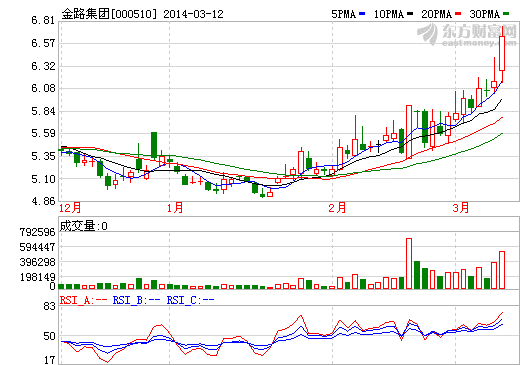Click the 5.10 price axis label
520x365 pixels.
tap(43, 179)
